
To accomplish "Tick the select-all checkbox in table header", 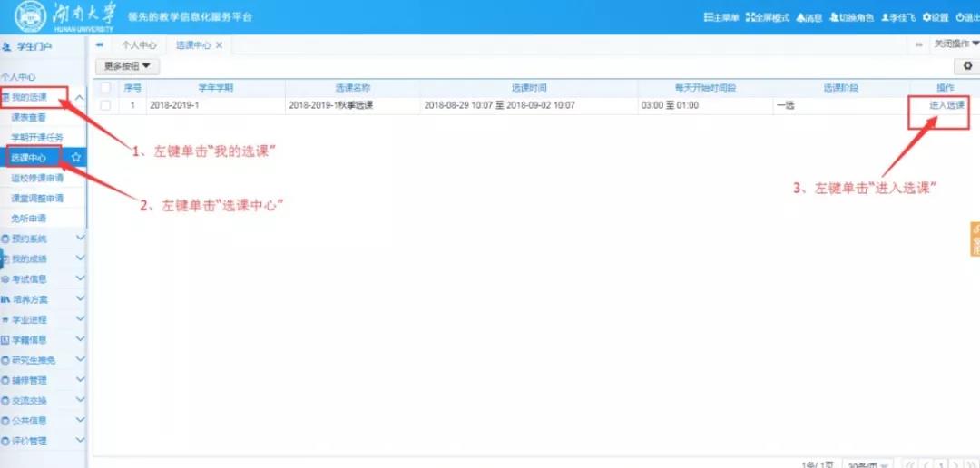I will pos(105,88).
